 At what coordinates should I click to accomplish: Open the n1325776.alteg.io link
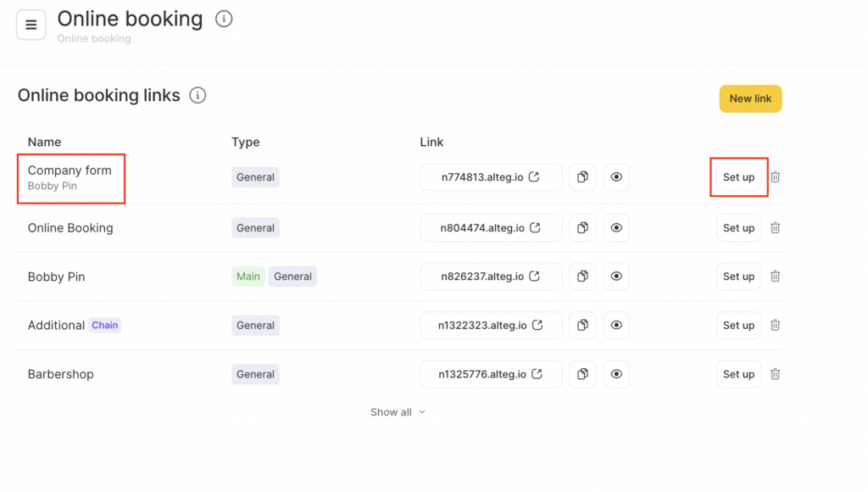point(491,374)
